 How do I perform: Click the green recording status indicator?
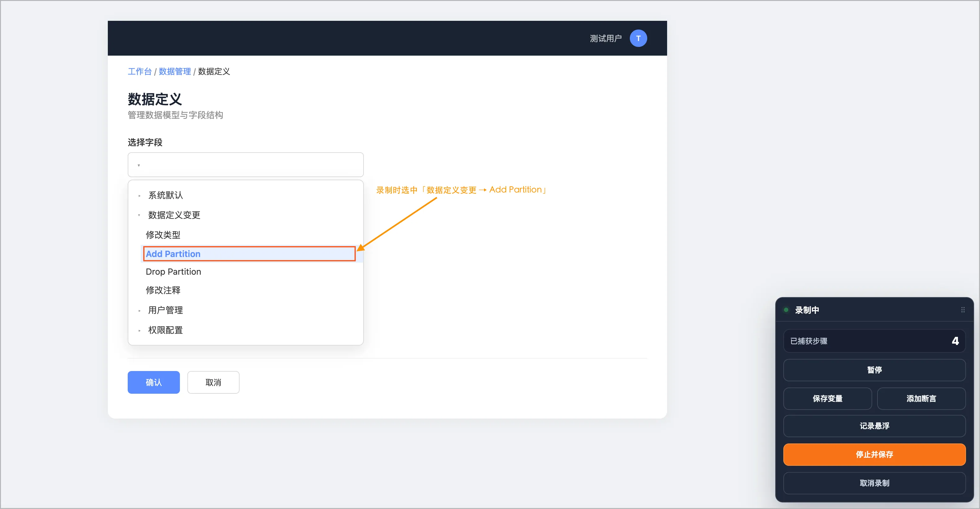click(786, 310)
